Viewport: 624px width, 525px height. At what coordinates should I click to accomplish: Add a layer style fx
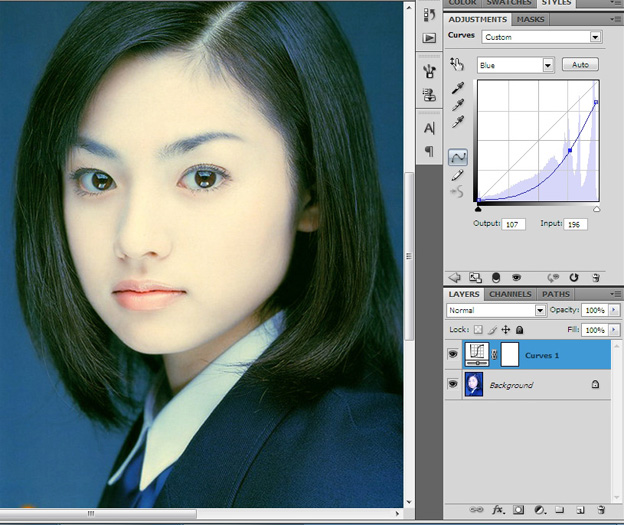coord(498,509)
